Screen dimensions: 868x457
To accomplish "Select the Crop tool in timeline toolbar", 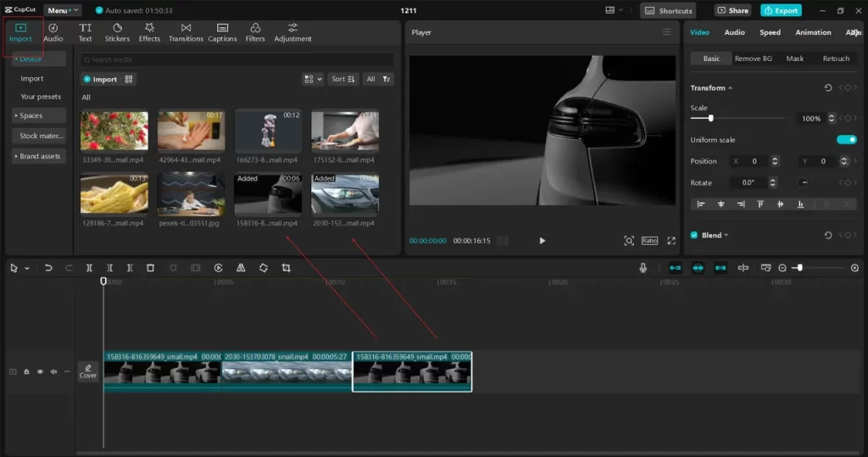I will (x=286, y=268).
